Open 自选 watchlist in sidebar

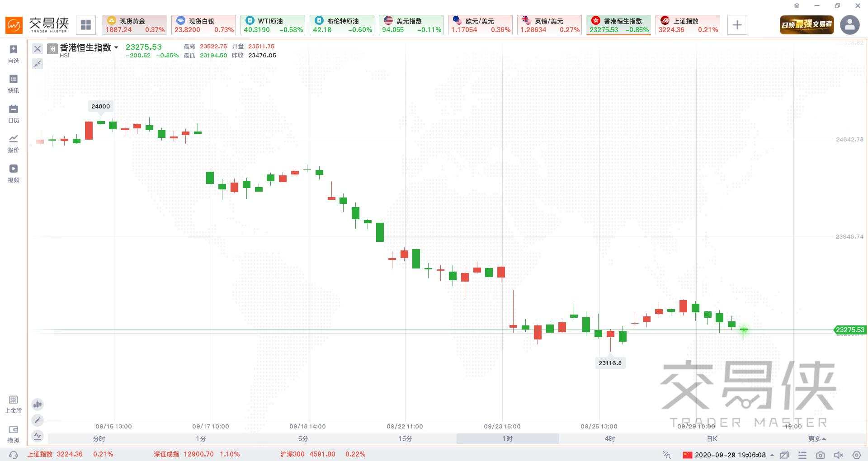[x=14, y=54]
